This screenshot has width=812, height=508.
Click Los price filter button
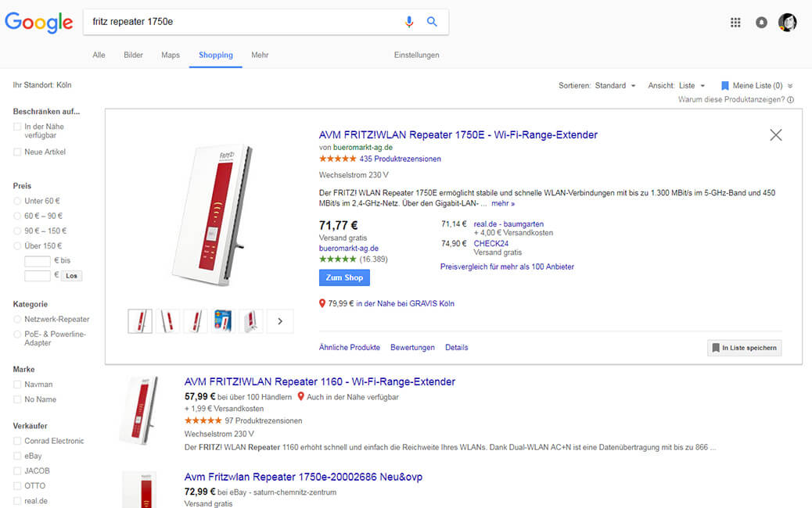tap(71, 276)
